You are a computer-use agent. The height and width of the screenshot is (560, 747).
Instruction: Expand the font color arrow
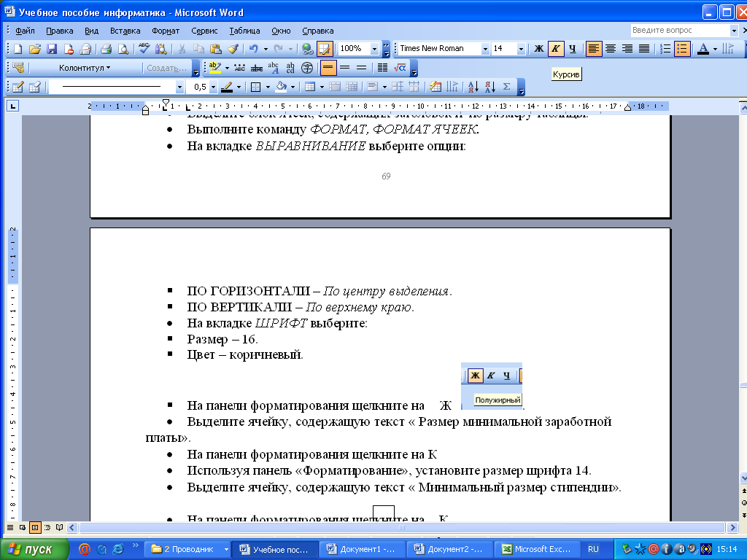[715, 49]
